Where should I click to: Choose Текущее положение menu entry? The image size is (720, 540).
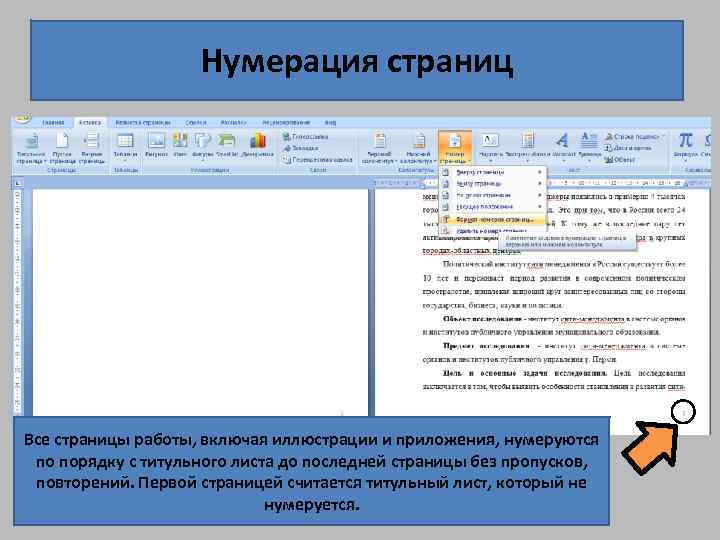(x=493, y=207)
